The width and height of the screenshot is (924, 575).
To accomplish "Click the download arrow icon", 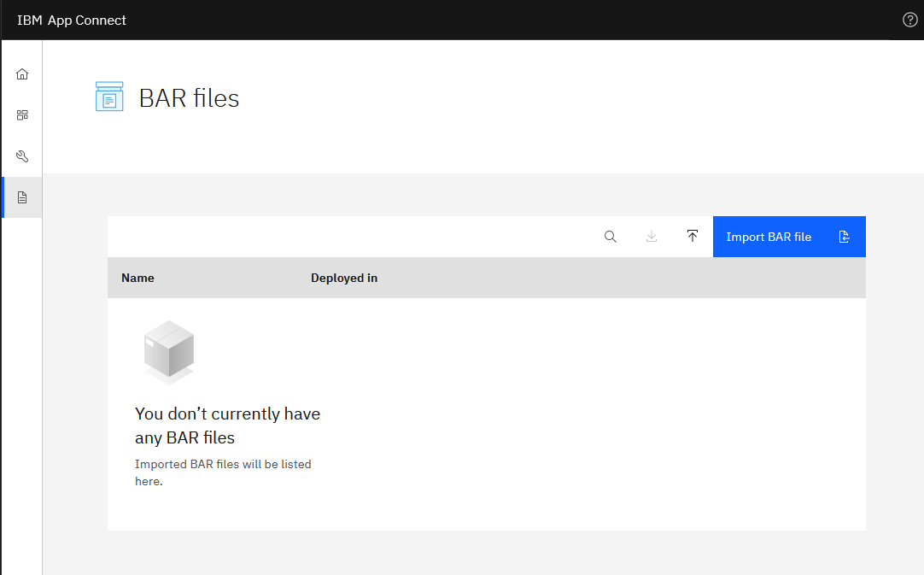I will coord(652,237).
